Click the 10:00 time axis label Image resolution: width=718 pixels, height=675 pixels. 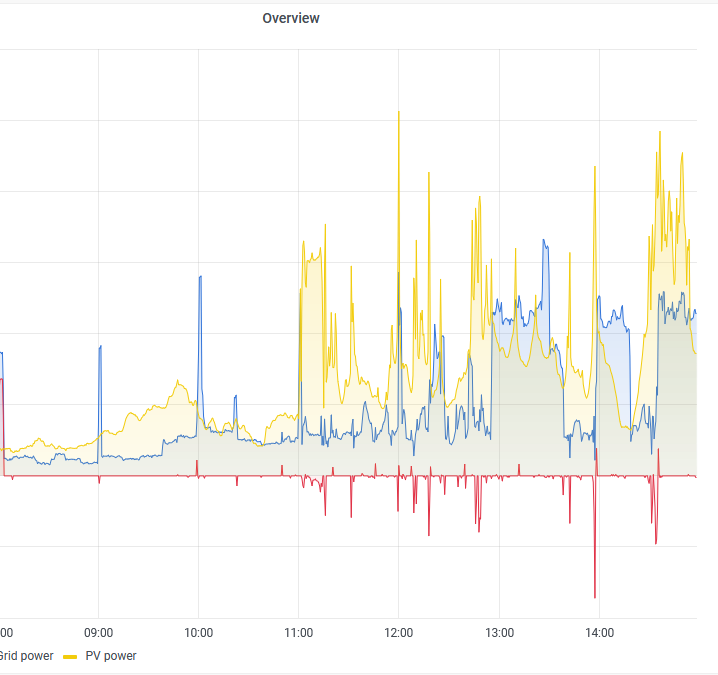[198, 632]
